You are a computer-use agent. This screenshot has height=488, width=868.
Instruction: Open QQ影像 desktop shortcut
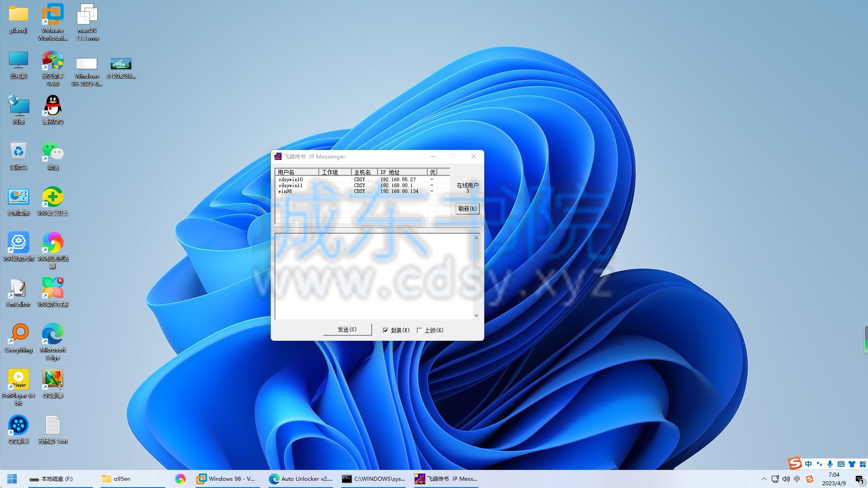pos(52,384)
